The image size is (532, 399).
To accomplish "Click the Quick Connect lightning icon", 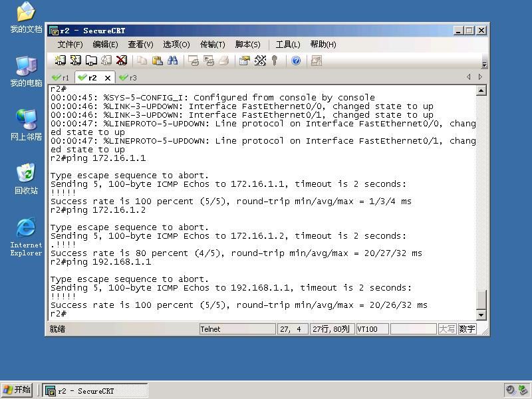I will click(x=75, y=61).
